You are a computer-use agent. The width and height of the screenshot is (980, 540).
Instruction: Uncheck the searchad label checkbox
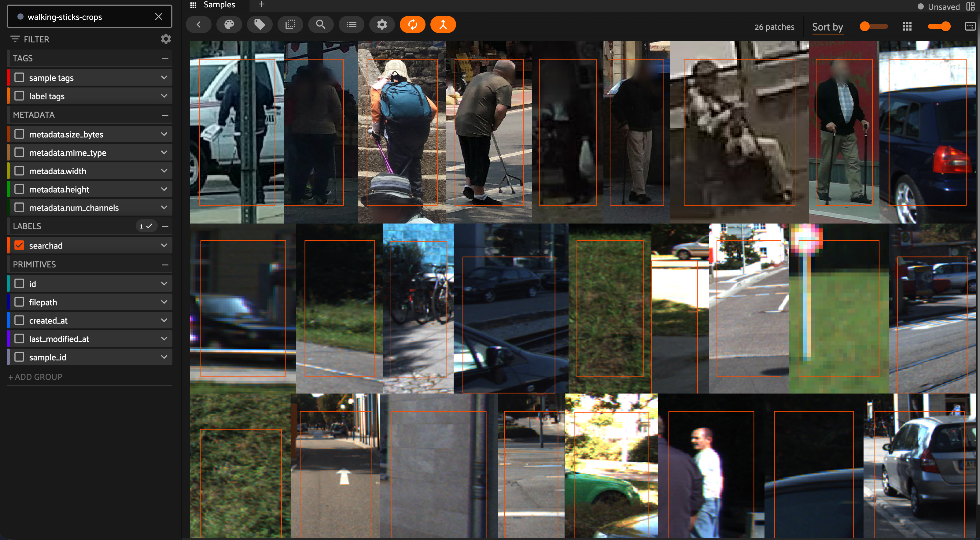pos(19,246)
